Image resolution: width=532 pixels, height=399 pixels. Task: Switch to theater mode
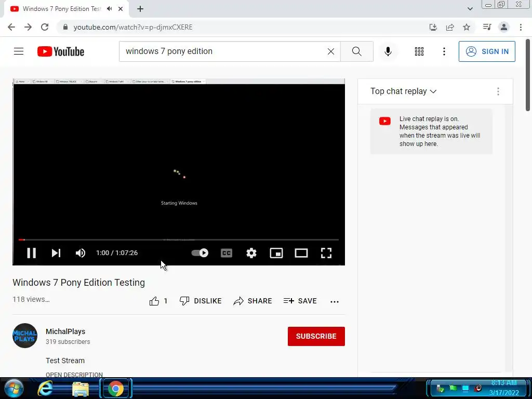pos(301,253)
